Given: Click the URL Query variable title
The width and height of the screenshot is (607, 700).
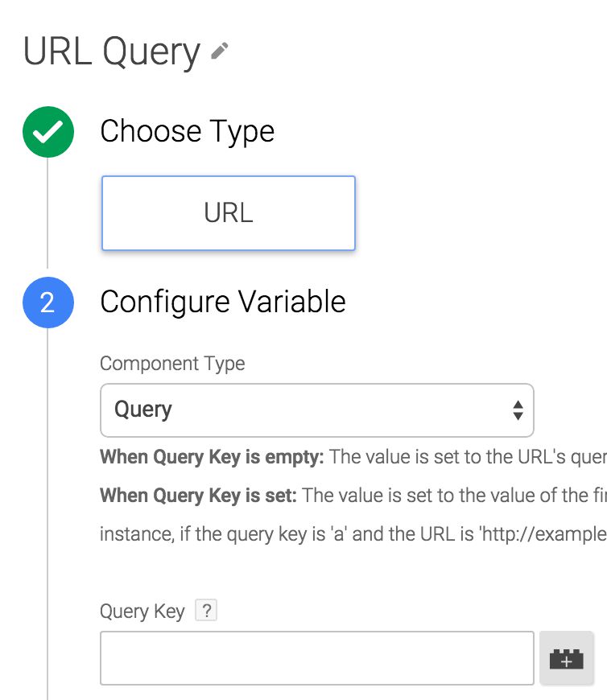Looking at the screenshot, I should coord(112,51).
